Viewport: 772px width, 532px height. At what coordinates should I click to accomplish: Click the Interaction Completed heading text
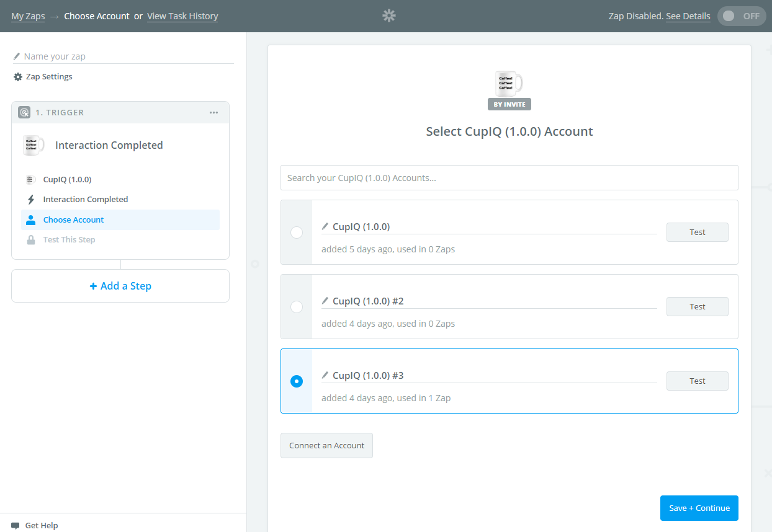click(109, 145)
